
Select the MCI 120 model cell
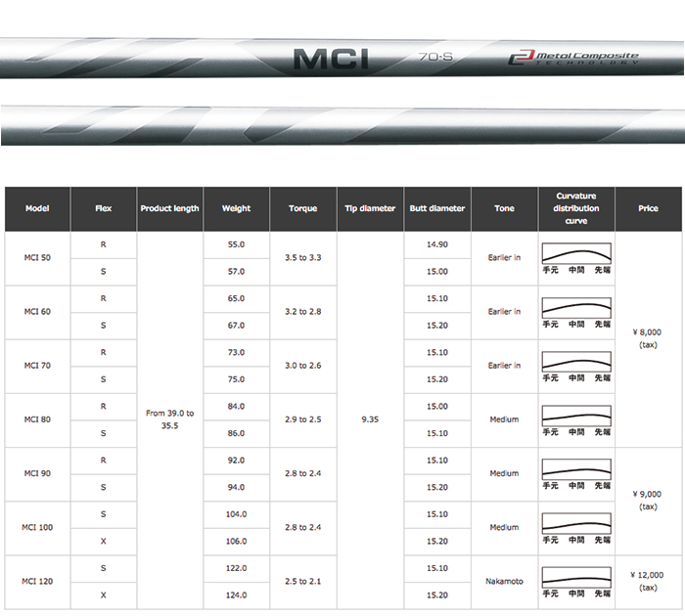coord(37,581)
